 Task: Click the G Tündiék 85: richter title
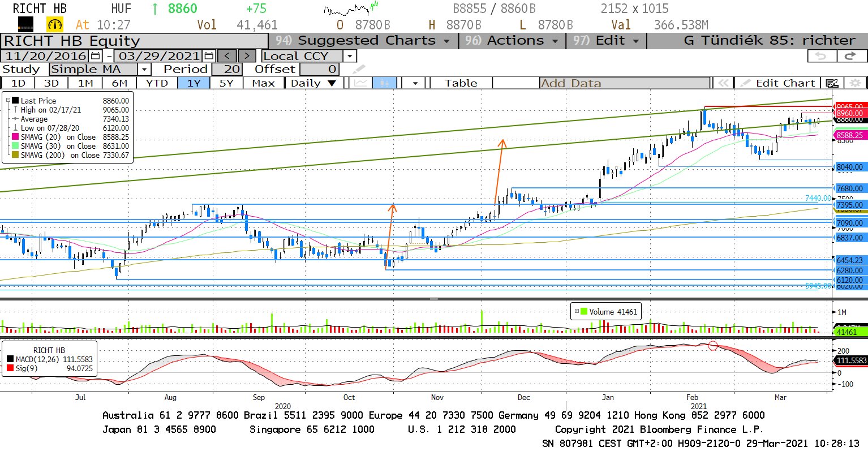point(770,41)
